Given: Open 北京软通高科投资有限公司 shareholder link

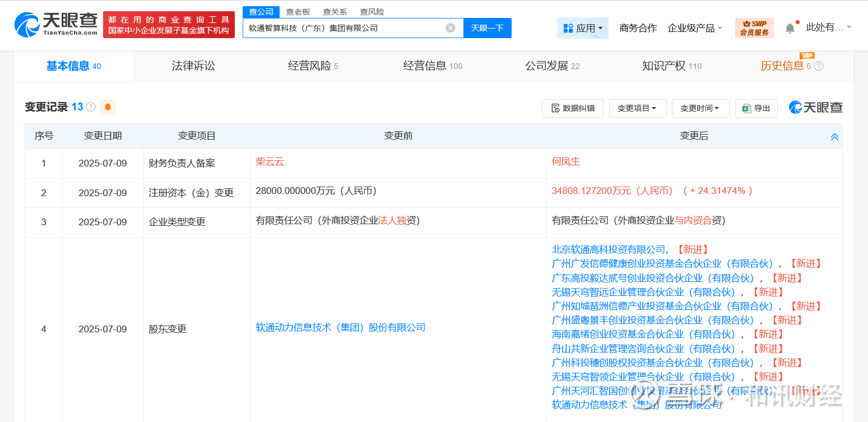Looking at the screenshot, I should tap(609, 249).
